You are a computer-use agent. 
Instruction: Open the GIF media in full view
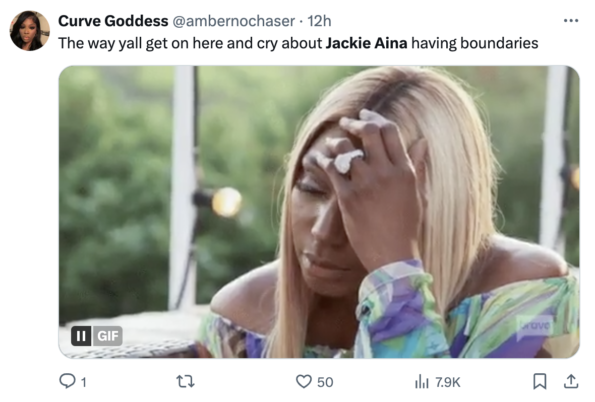click(x=319, y=212)
